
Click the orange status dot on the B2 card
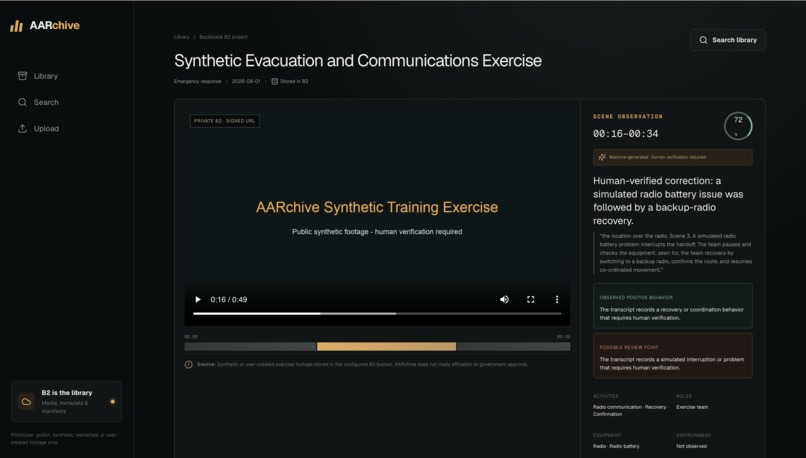pyautogui.click(x=113, y=401)
